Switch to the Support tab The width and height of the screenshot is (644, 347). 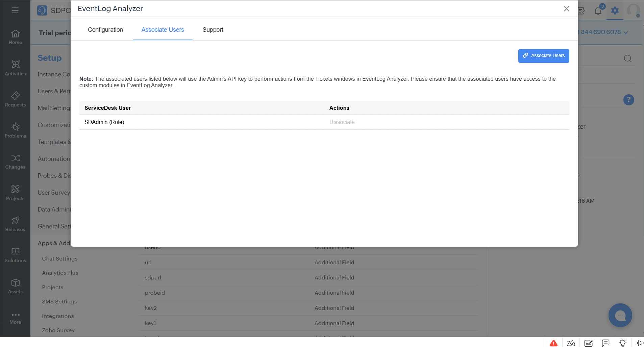213,30
